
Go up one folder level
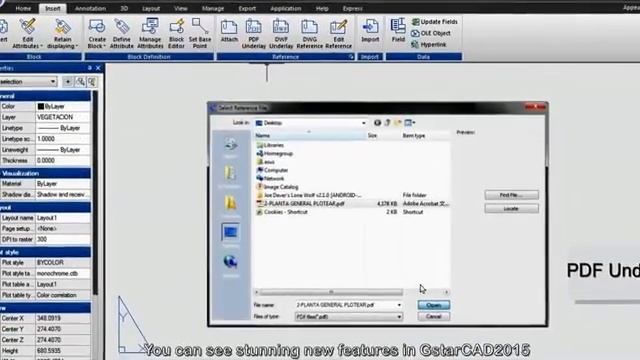[x=387, y=122]
